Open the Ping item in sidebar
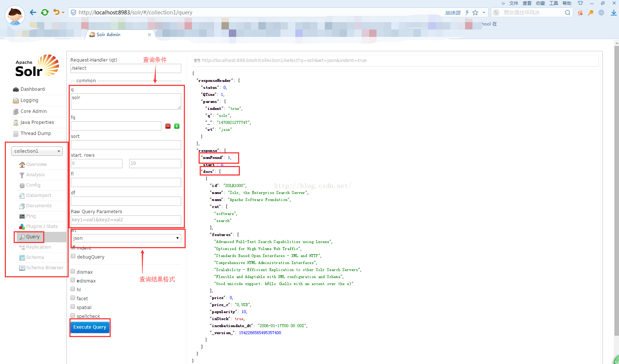 click(31, 216)
